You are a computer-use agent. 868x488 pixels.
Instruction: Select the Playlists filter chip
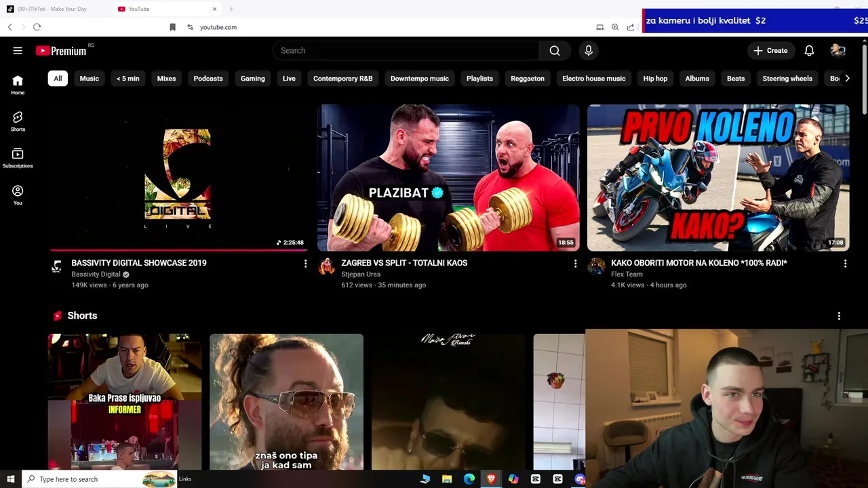point(479,79)
